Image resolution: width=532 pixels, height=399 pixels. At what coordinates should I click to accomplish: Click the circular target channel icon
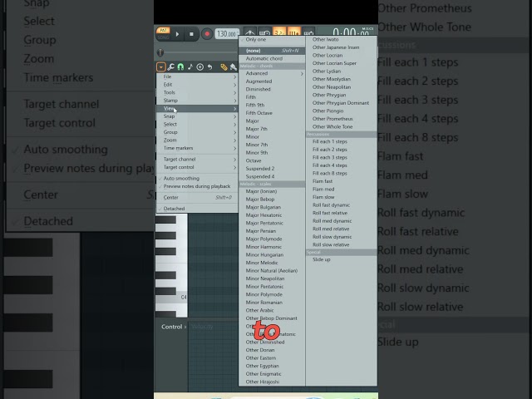[x=199, y=66]
